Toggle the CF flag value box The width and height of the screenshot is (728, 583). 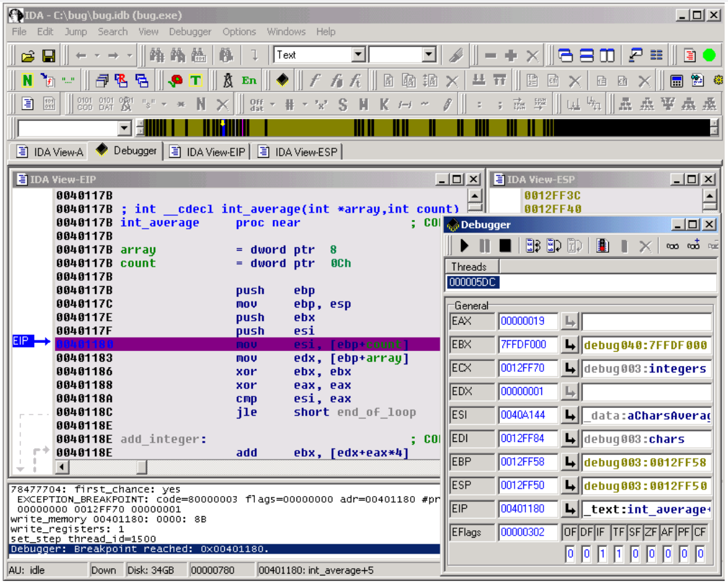coord(699,554)
